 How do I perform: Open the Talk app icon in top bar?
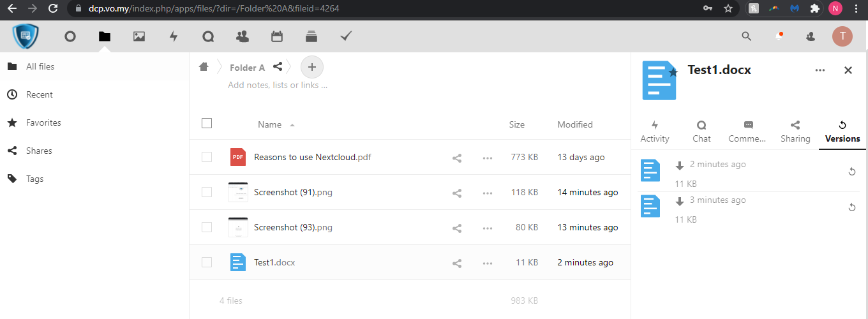click(208, 36)
